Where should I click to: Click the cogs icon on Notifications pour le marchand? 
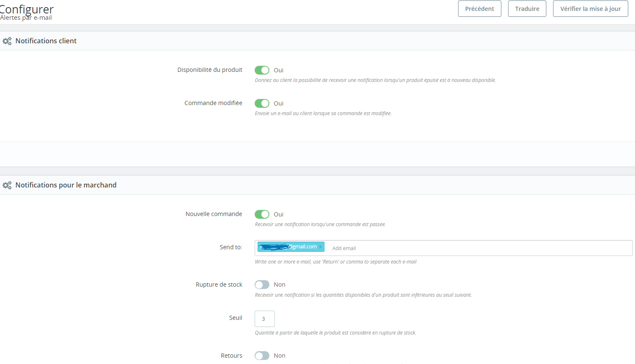[x=7, y=185]
